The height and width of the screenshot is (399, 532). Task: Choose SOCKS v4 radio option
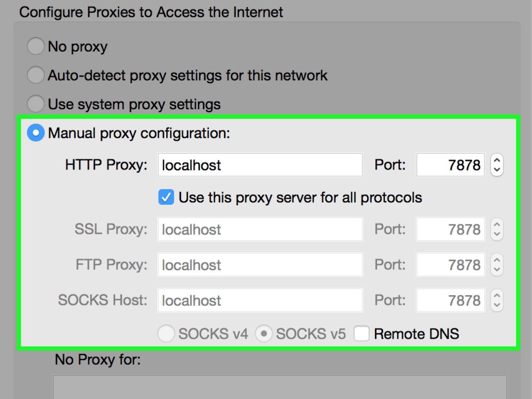point(166,334)
